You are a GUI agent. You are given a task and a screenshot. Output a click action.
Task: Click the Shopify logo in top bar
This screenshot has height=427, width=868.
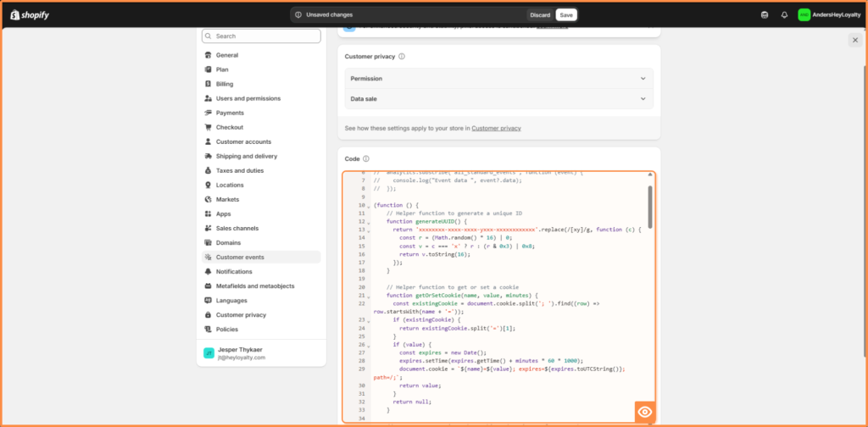[29, 14]
